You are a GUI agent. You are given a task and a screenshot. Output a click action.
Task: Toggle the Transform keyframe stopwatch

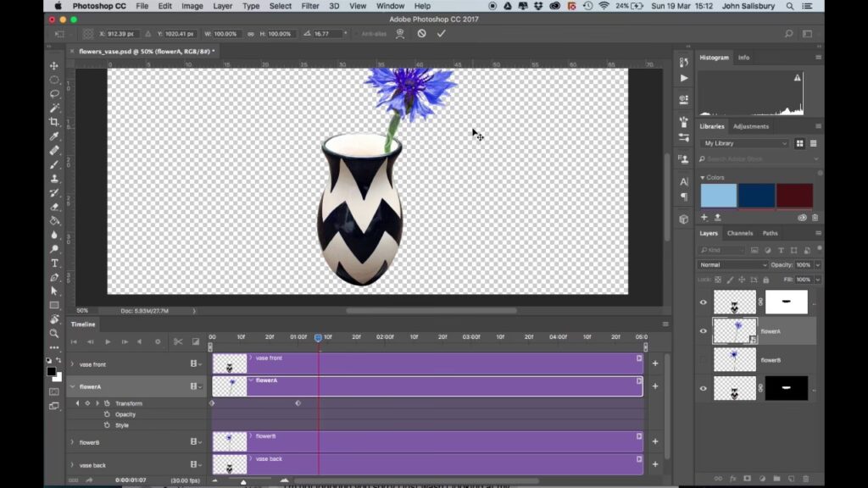pyautogui.click(x=107, y=403)
